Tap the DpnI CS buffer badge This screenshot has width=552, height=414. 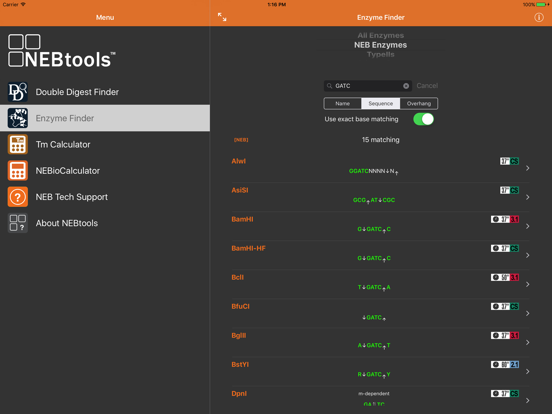pos(505,394)
